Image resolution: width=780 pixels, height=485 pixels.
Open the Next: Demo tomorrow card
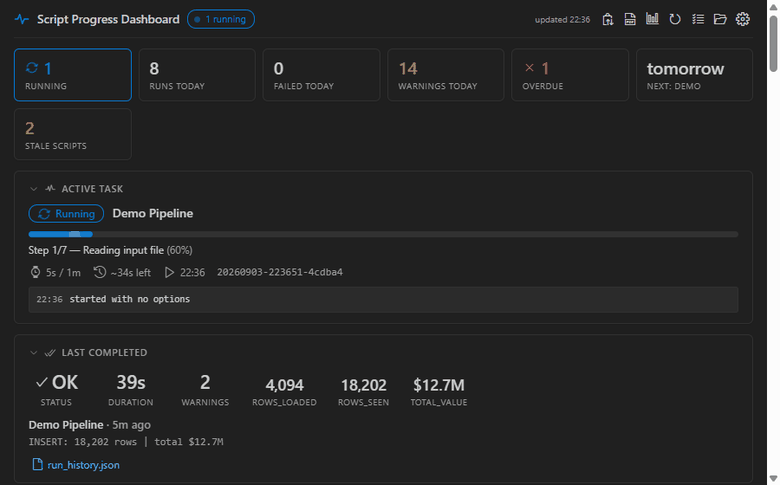[694, 75]
